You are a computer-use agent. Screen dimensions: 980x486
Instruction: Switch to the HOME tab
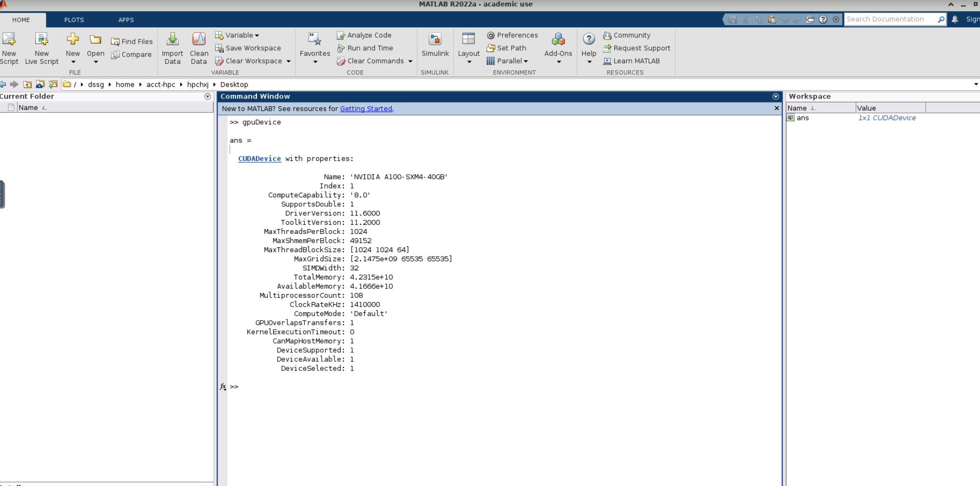pos(21,20)
